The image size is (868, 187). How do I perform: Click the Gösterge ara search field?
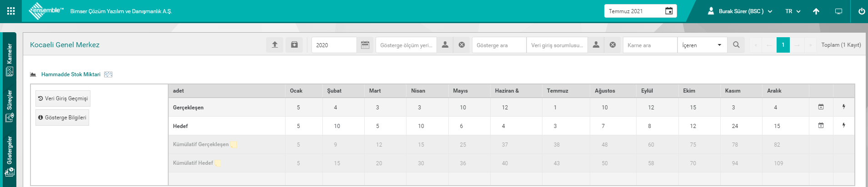499,45
